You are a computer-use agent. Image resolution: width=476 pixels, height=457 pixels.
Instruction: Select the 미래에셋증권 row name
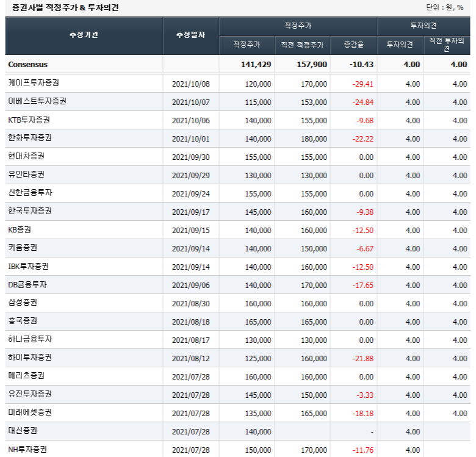(30, 412)
